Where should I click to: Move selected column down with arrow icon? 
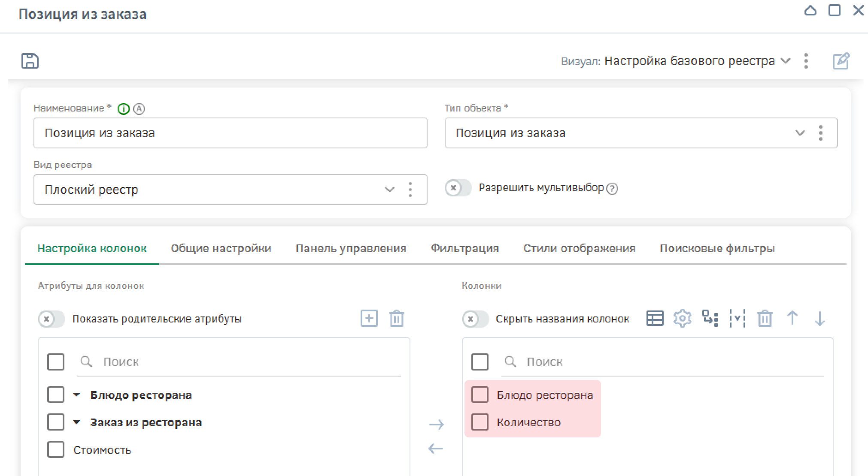click(819, 318)
